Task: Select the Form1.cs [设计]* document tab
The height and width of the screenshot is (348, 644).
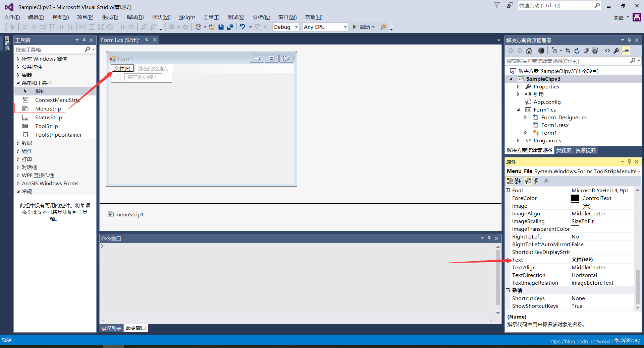Action: [x=120, y=40]
